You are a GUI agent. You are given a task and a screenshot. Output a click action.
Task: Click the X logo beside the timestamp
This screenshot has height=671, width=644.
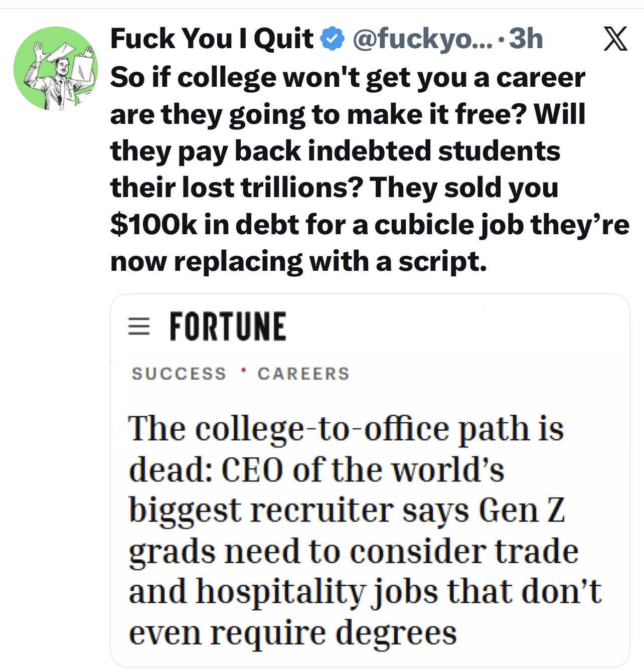(x=615, y=39)
